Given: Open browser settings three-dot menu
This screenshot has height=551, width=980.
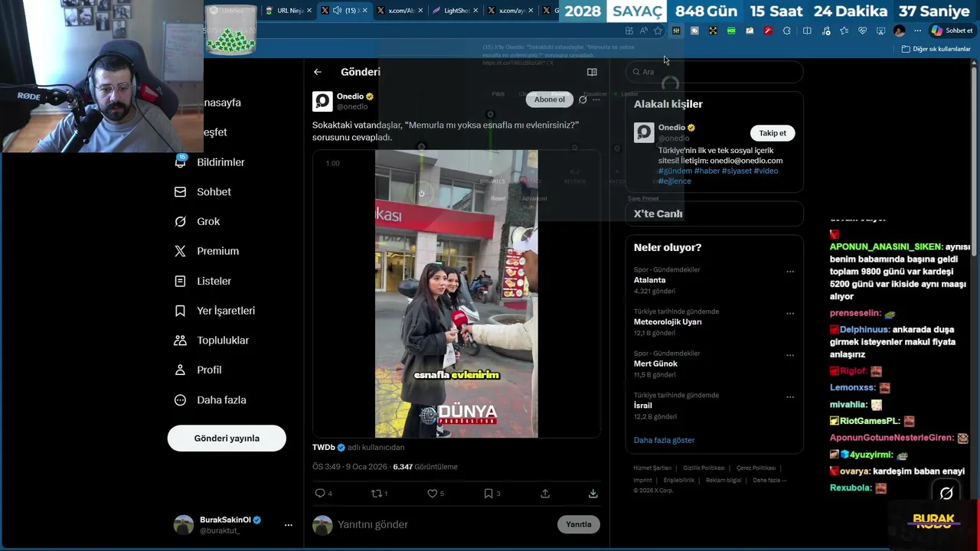Looking at the screenshot, I should click(x=917, y=31).
